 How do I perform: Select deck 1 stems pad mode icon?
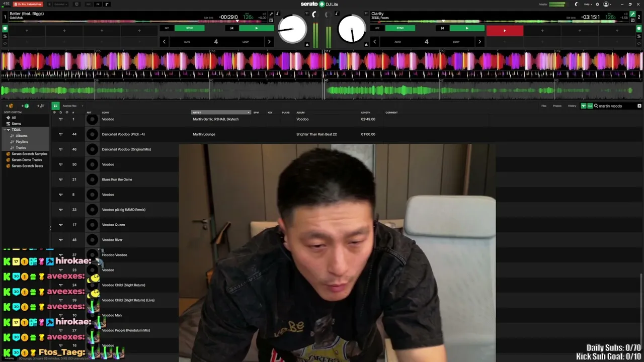(5, 35)
